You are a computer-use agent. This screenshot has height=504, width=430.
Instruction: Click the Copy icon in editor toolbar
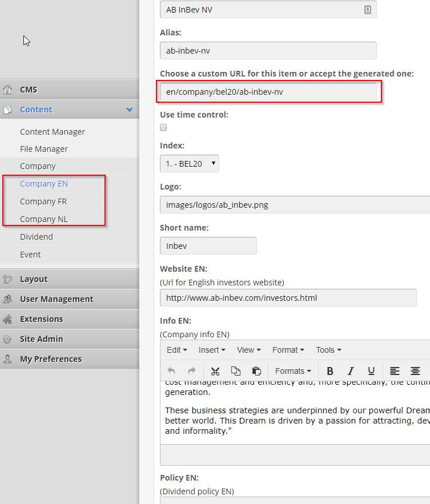[236, 371]
